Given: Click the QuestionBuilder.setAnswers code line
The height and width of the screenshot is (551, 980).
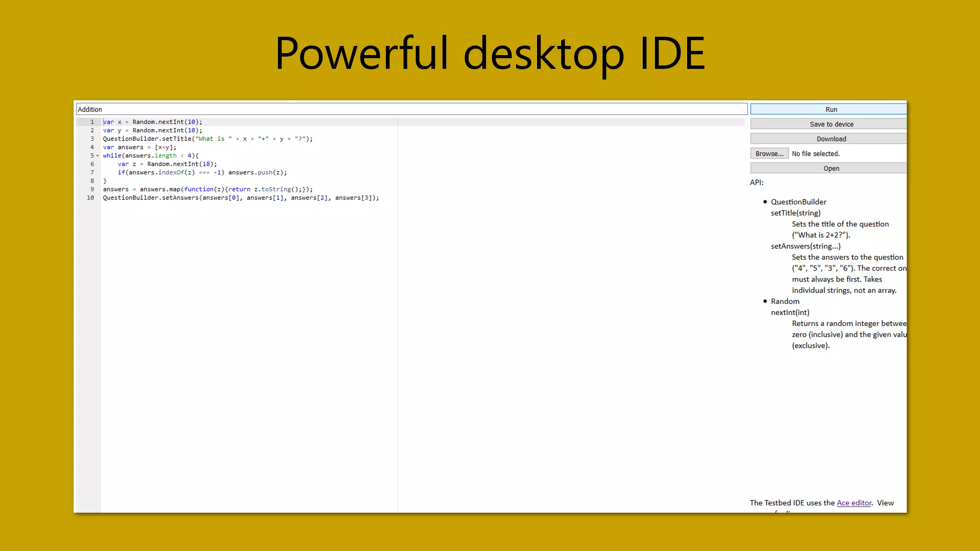Looking at the screenshot, I should 241,197.
